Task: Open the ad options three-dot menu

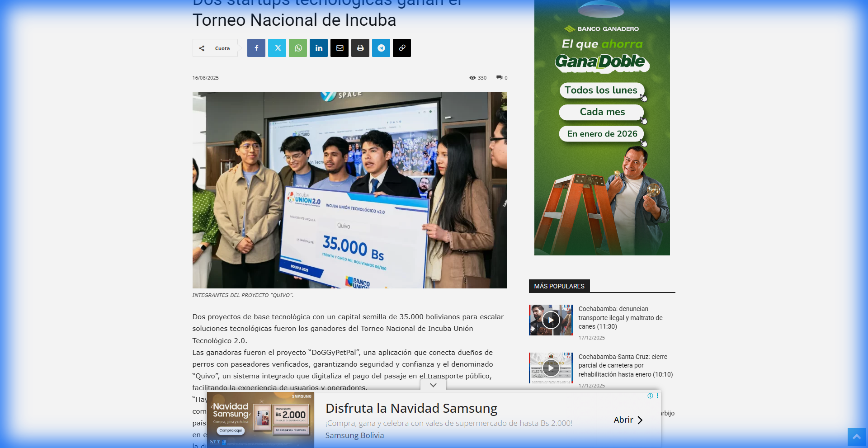Action: tap(657, 396)
